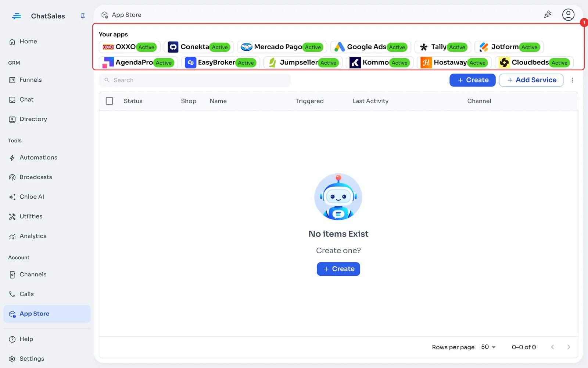
Task: Open the Hostaway app chip
Action: (x=454, y=63)
